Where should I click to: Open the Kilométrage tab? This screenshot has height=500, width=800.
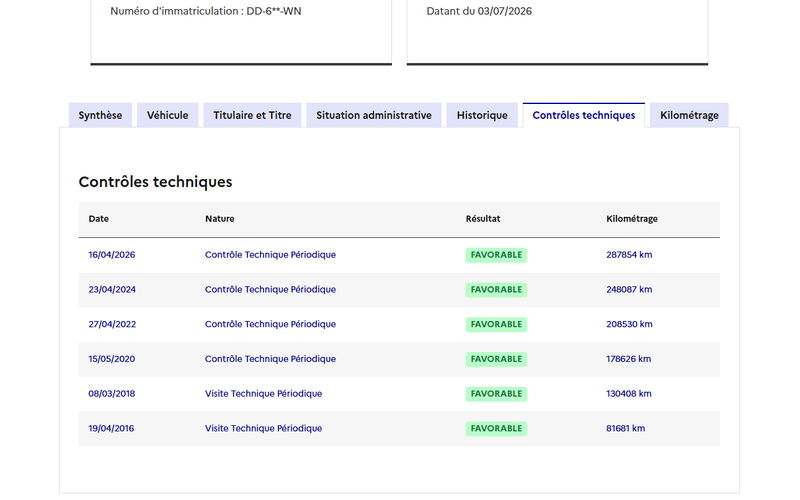689,115
